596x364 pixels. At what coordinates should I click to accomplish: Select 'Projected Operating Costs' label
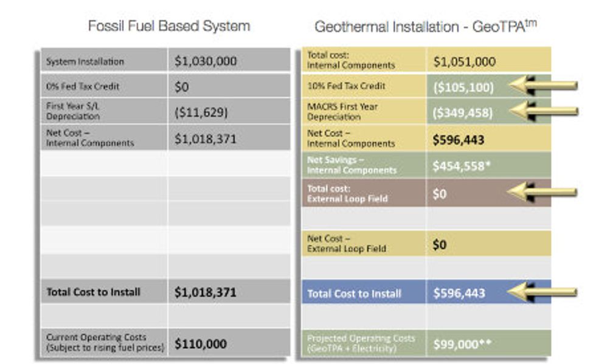coord(361,343)
